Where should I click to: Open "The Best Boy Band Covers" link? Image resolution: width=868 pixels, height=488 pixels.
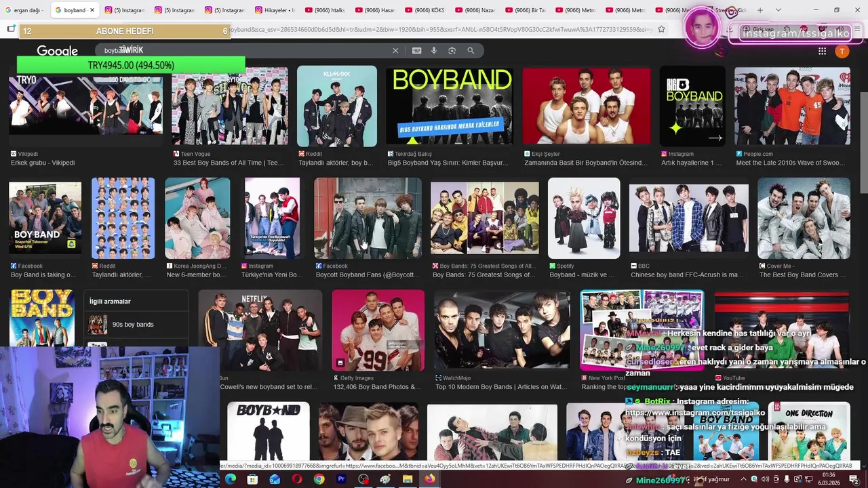click(x=802, y=274)
